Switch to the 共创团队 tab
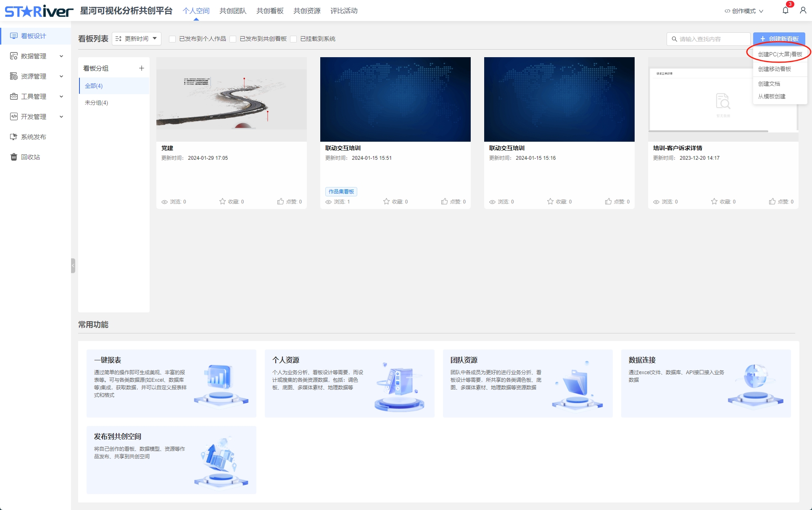Screen dimensions: 812x510 [233, 11]
